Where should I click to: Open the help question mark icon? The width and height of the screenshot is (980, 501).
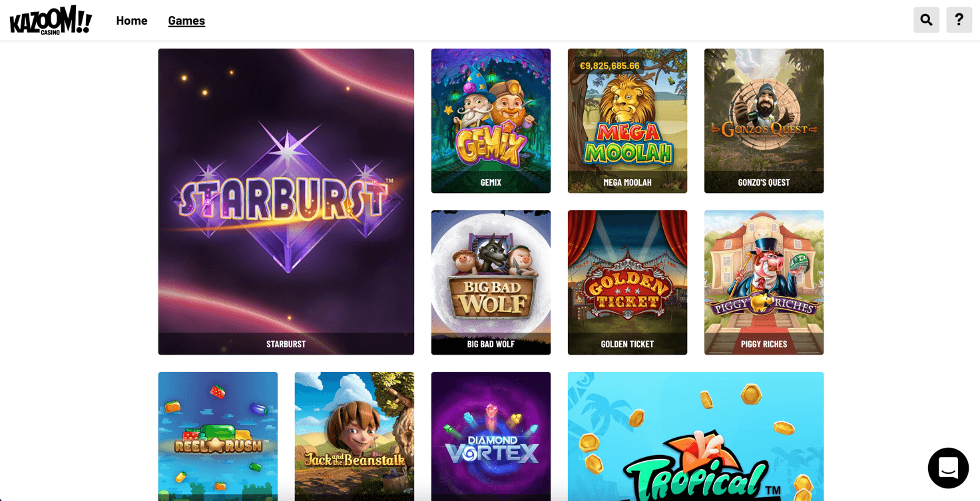point(959,20)
